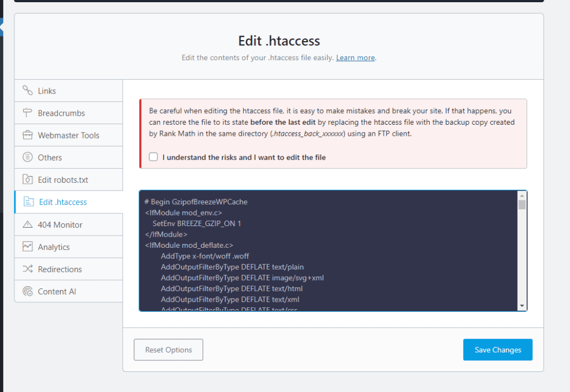Image resolution: width=570 pixels, height=392 pixels.
Task: Click the 'SetEnv BREEZE_GZIP_ON 1' line
Action: click(x=196, y=224)
